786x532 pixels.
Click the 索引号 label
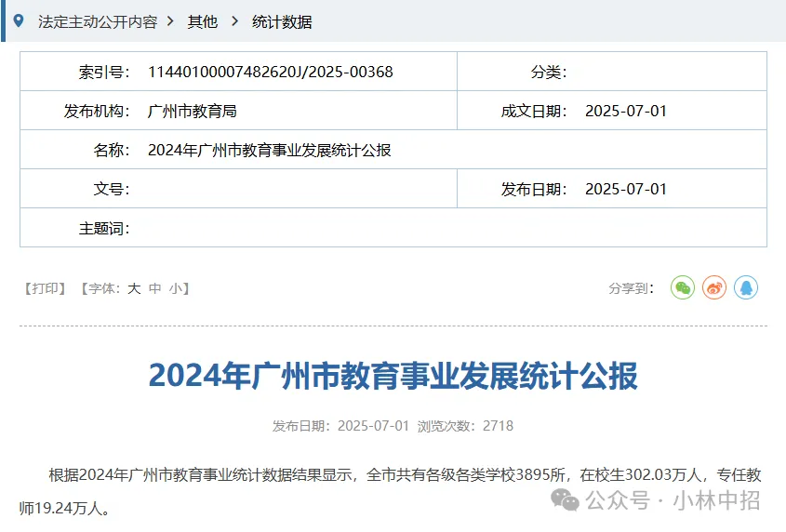coord(104,72)
